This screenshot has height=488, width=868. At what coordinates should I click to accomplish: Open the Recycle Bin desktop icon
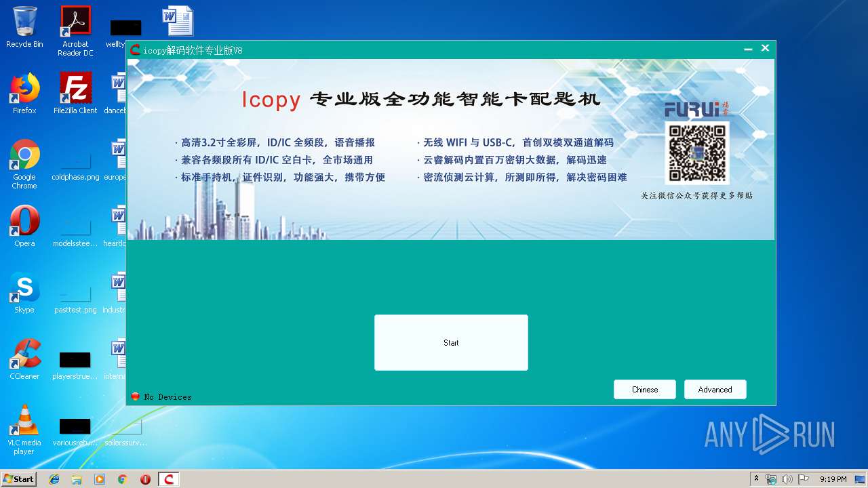tap(24, 27)
